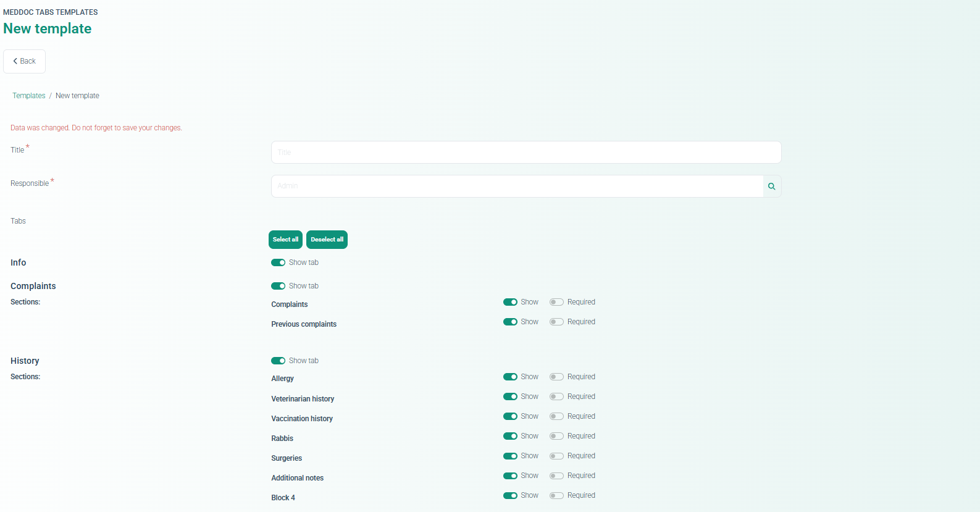Image resolution: width=980 pixels, height=512 pixels.
Task: Open the Templates breadcrumb link
Action: [x=29, y=96]
